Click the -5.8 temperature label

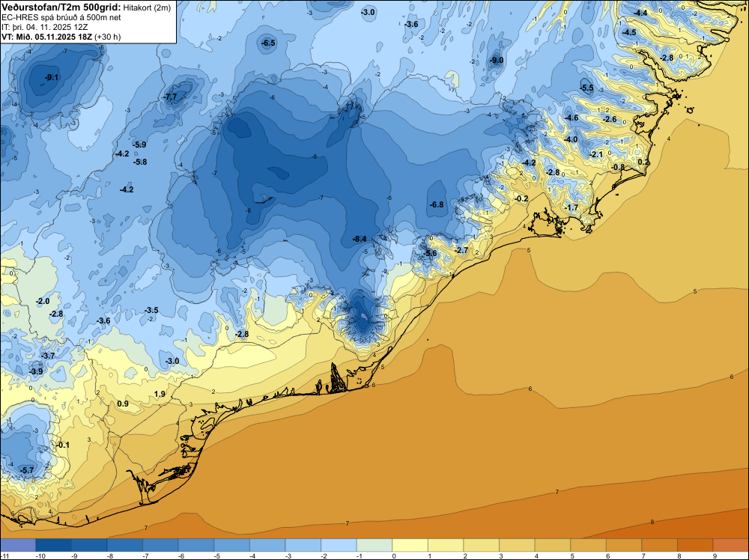(x=140, y=162)
